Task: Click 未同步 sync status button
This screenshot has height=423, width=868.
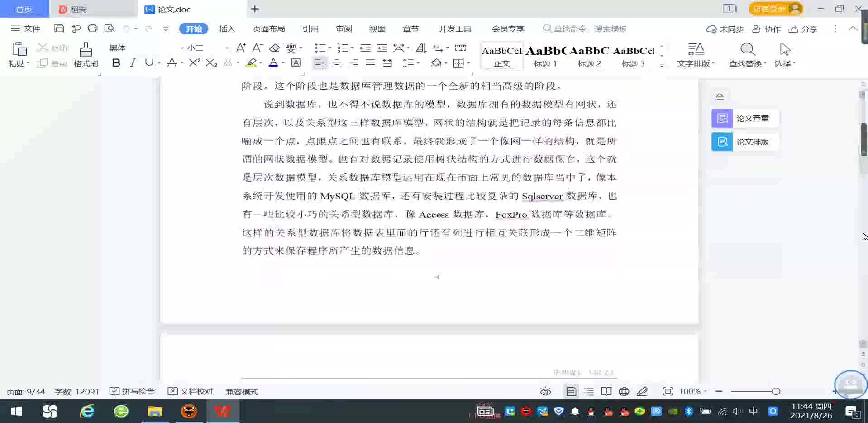Action: [725, 29]
